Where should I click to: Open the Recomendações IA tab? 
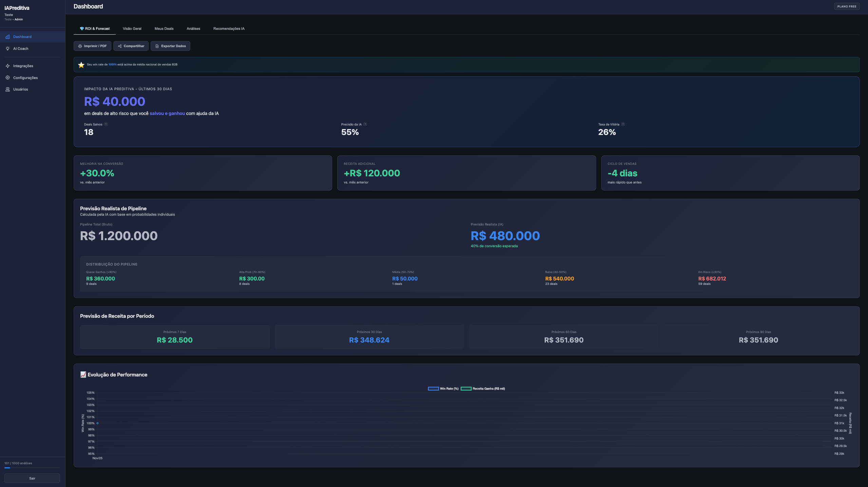[x=229, y=28]
